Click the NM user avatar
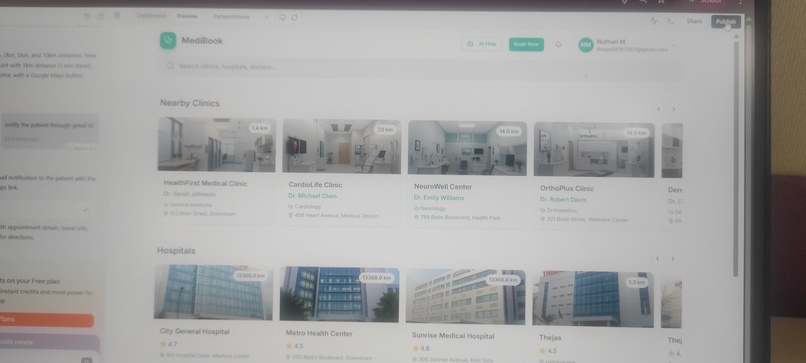 pyautogui.click(x=586, y=45)
